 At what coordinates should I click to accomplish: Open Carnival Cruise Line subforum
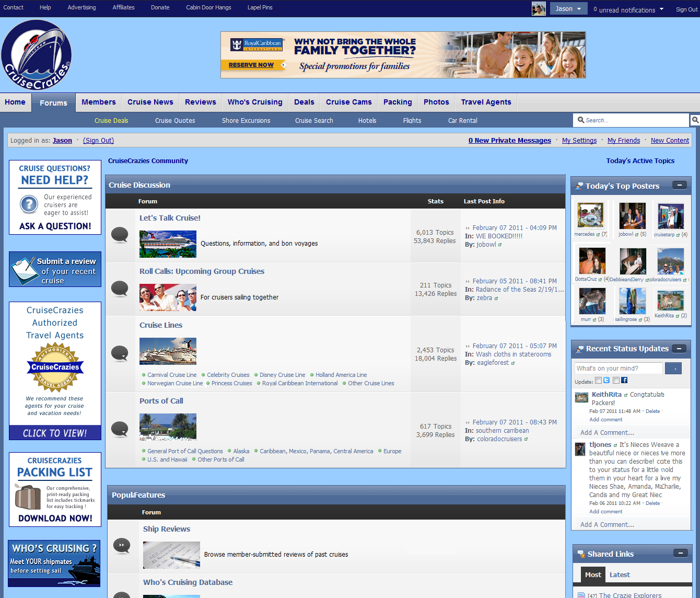[x=172, y=375]
